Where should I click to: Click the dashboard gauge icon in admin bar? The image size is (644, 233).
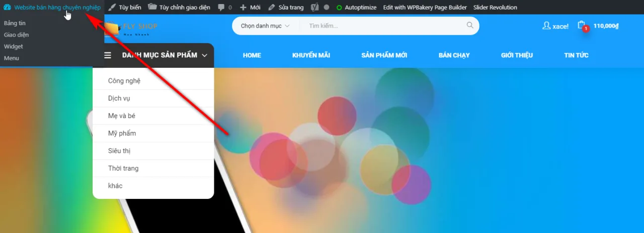point(7,8)
